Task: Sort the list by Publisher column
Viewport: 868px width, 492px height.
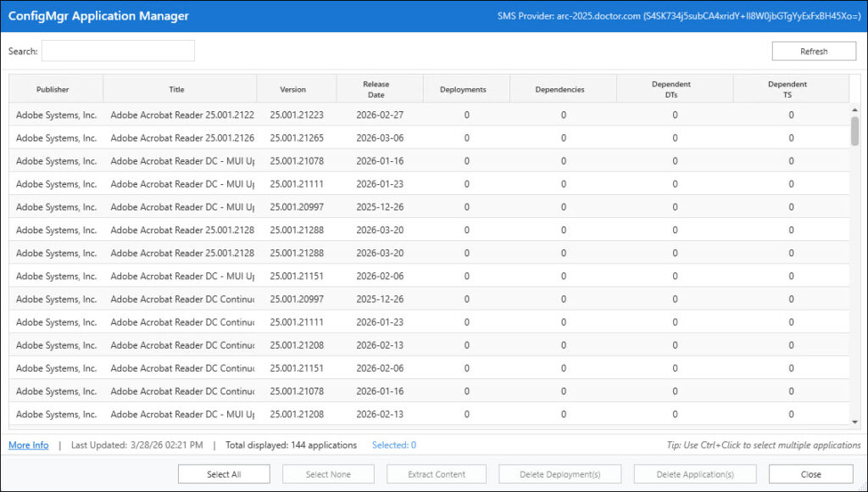Action: [53, 89]
